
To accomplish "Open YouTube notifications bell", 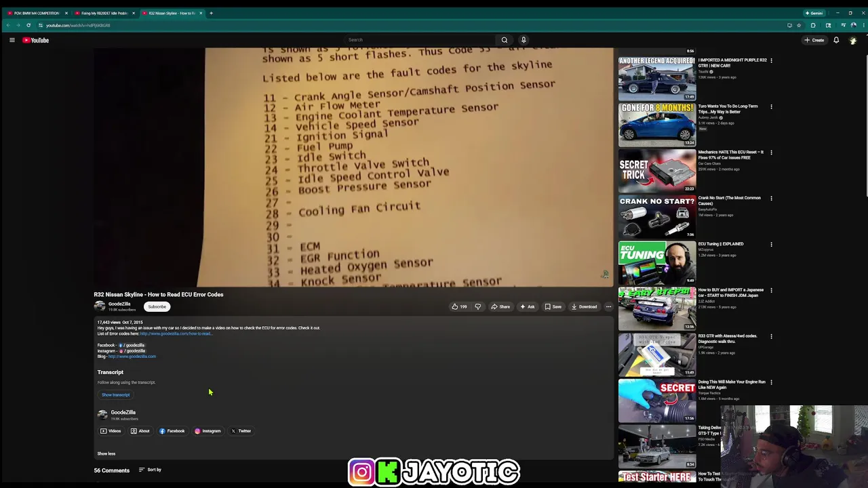I will pyautogui.click(x=836, y=40).
